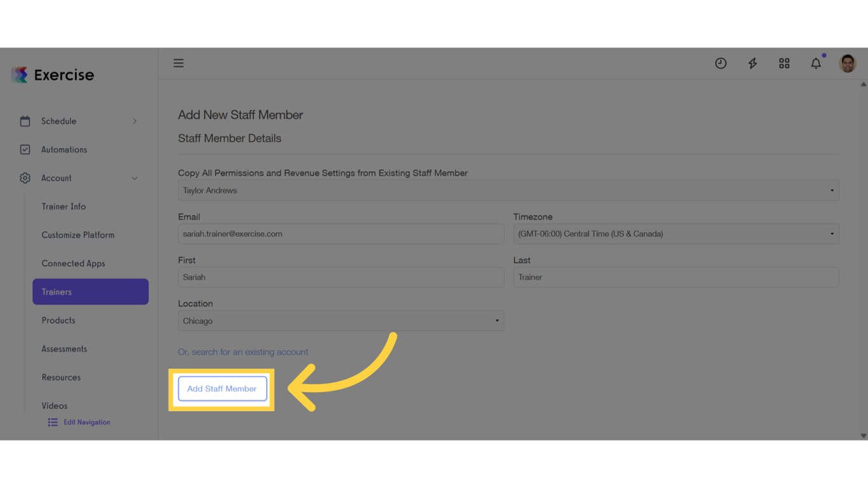Image resolution: width=868 pixels, height=488 pixels.
Task: Check notifications via the bell icon
Action: (816, 63)
